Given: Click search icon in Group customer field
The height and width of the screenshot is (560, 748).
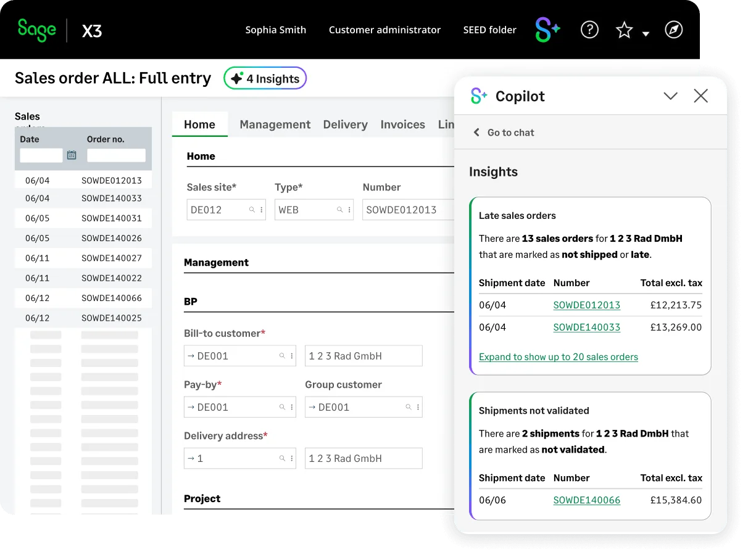Looking at the screenshot, I should 408,407.
